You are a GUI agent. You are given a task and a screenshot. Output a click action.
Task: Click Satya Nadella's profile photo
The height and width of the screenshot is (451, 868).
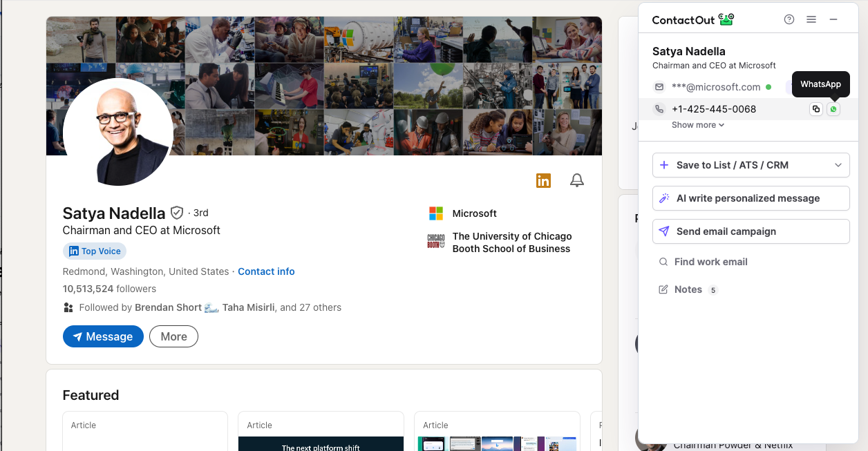(x=118, y=133)
